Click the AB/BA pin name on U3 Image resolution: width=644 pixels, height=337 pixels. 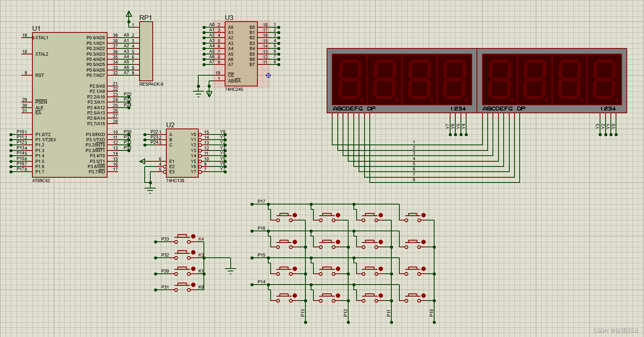(x=234, y=81)
